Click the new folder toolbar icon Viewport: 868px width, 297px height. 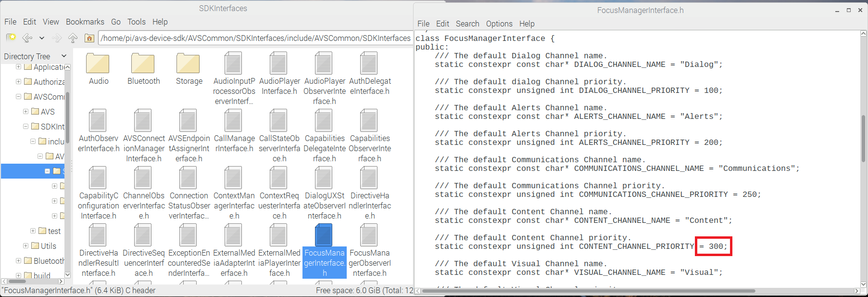tap(11, 38)
